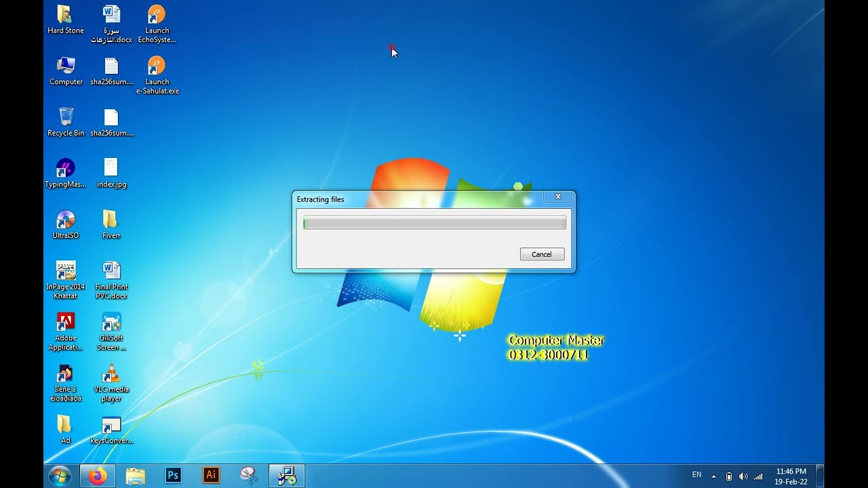
Task: Select VLC media player shortcut
Action: [111, 383]
